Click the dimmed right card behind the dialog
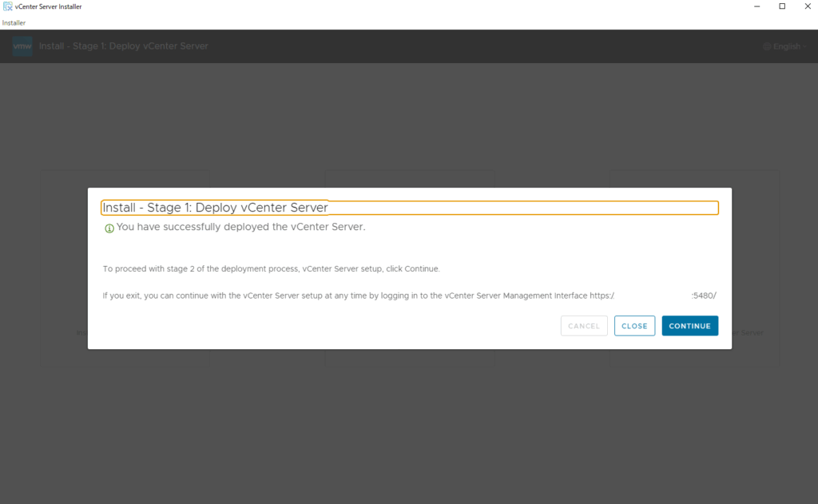Image resolution: width=818 pixels, height=504 pixels. click(755, 264)
